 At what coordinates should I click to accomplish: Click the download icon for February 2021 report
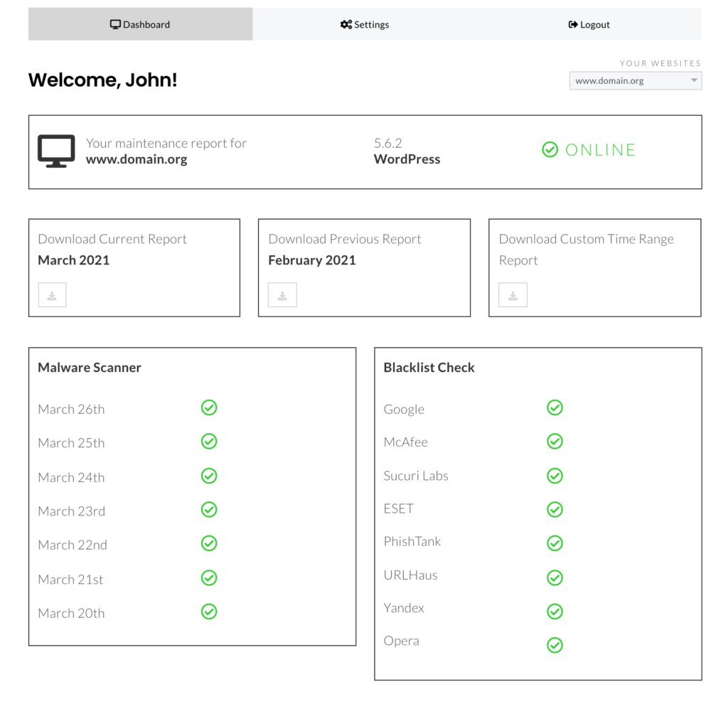[282, 295]
